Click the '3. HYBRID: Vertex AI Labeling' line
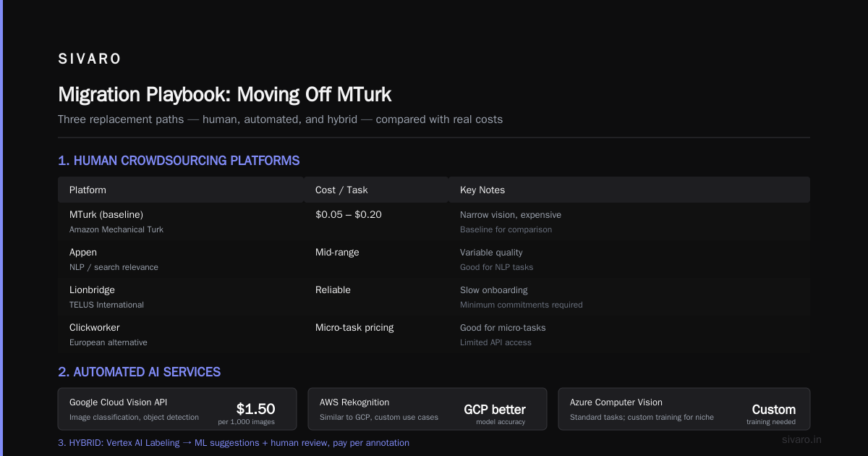 [x=234, y=442]
